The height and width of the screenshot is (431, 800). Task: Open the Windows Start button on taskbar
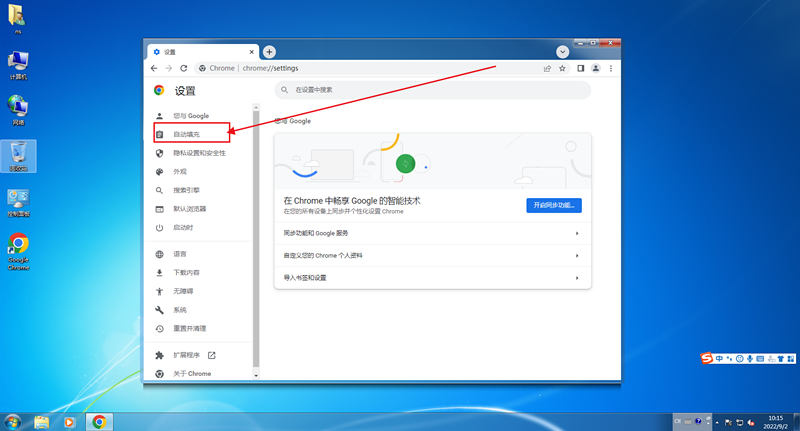tap(14, 421)
